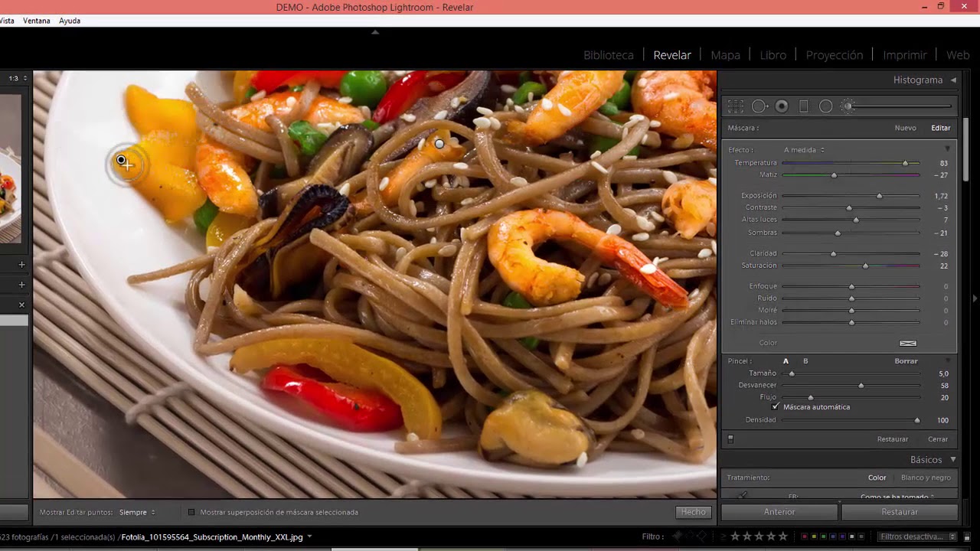The height and width of the screenshot is (551, 980).
Task: Switch to the Mapa module
Action: pyautogui.click(x=725, y=55)
